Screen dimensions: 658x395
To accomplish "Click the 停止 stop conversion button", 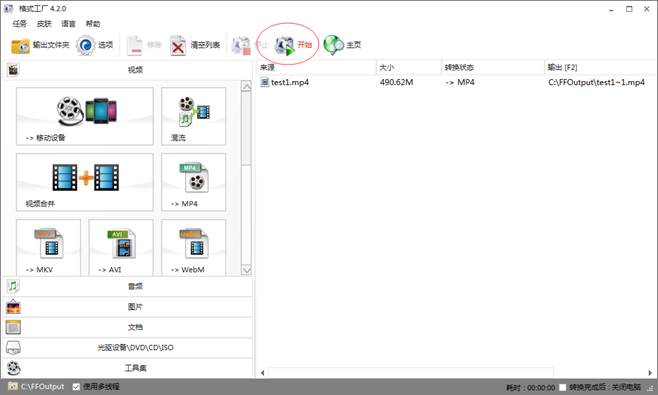I will click(x=250, y=45).
